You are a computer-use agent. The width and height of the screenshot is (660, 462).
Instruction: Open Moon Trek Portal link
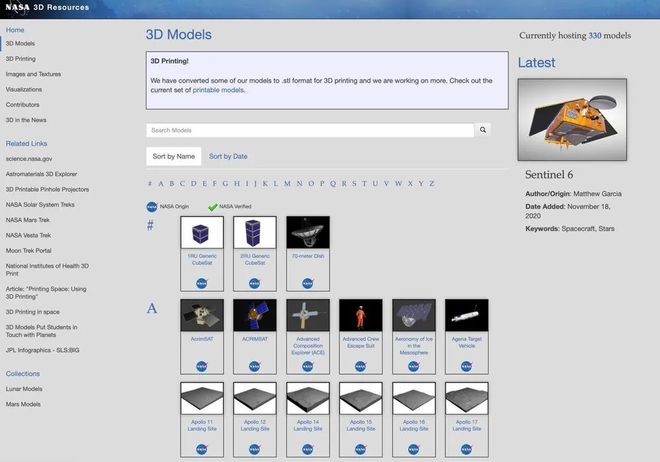point(29,250)
